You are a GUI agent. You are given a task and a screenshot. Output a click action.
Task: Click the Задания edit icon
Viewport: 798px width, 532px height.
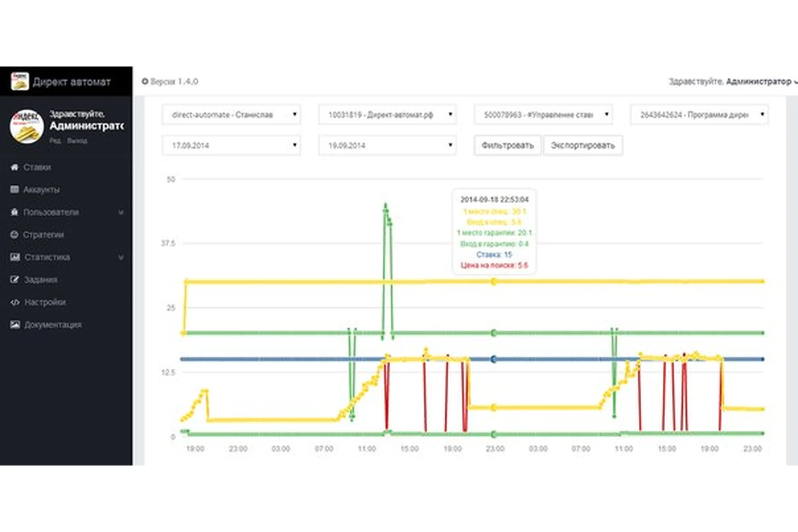tap(15, 279)
